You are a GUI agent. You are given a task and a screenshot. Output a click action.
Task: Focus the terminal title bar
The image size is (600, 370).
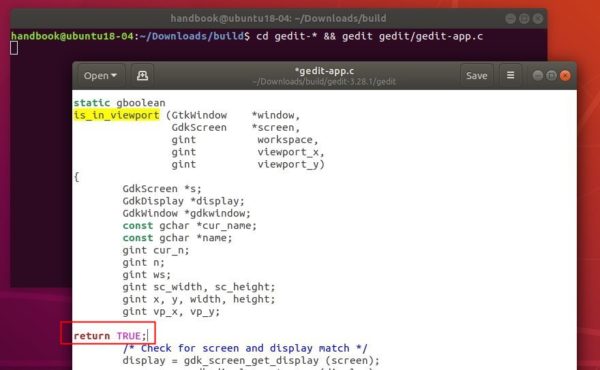(278, 18)
